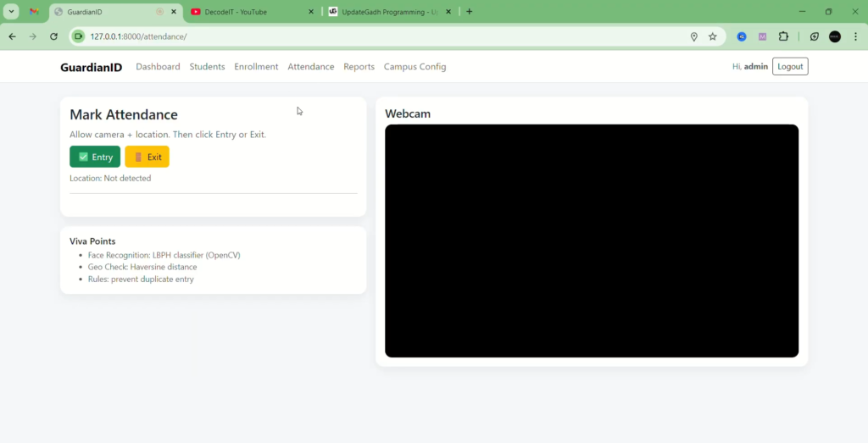The height and width of the screenshot is (443, 868).
Task: Click the camera site-info icon in address bar
Action: point(79,36)
